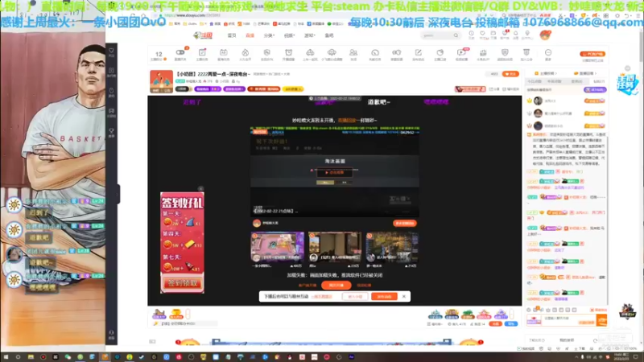Click the 签到领取 claim button
This screenshot has height=362, width=644.
182,283
